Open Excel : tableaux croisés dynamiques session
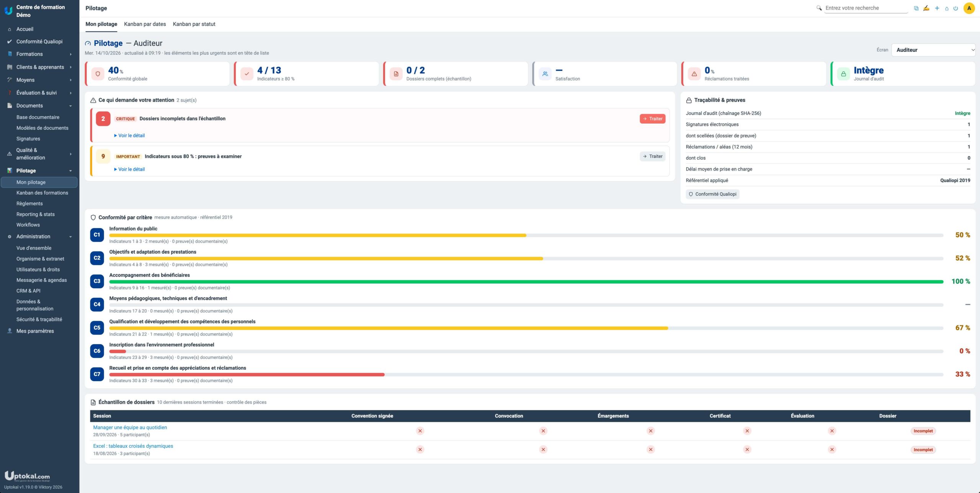980x493 pixels. [133, 446]
